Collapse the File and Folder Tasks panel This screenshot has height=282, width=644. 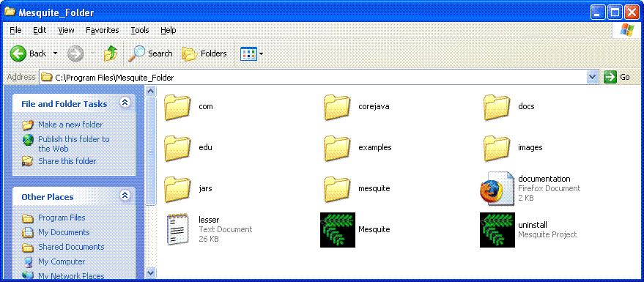tap(125, 103)
